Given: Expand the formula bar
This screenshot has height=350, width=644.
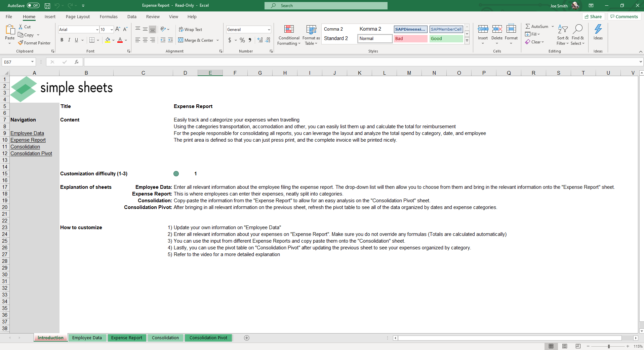Looking at the screenshot, I should 641,62.
